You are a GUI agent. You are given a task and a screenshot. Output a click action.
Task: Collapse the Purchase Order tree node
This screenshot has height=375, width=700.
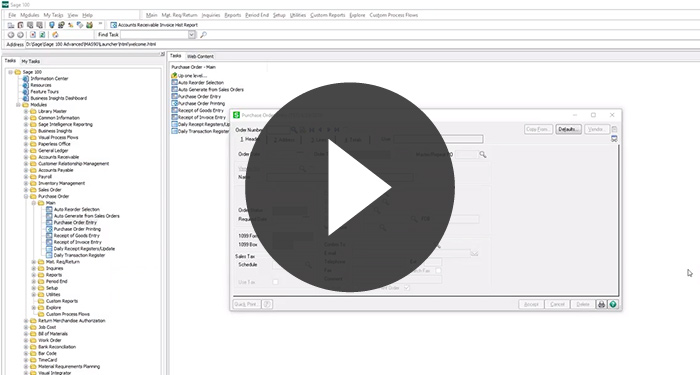(x=26, y=196)
